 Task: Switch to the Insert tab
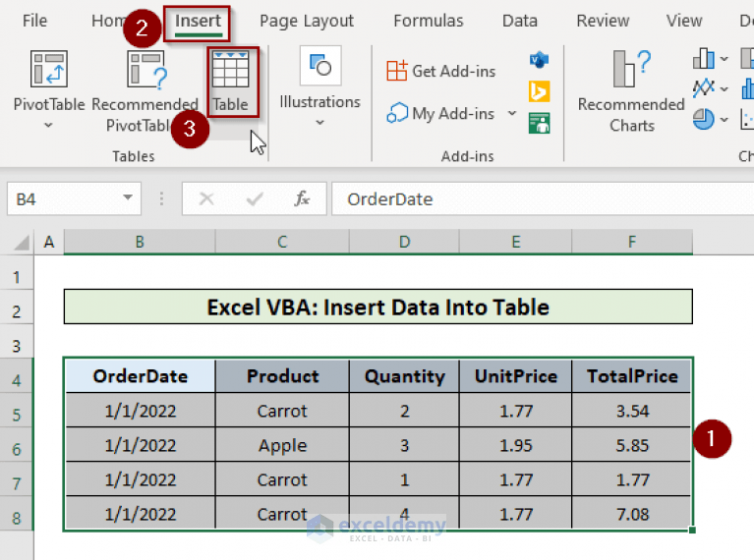pyautogui.click(x=198, y=22)
